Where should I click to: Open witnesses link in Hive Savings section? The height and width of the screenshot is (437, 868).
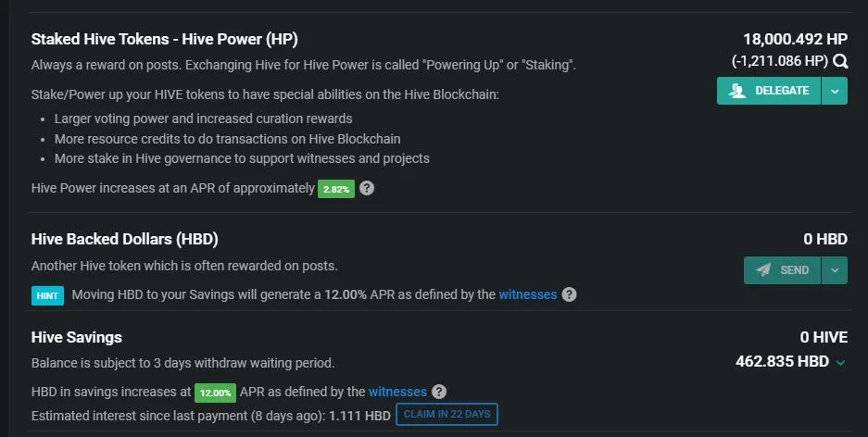(x=397, y=392)
